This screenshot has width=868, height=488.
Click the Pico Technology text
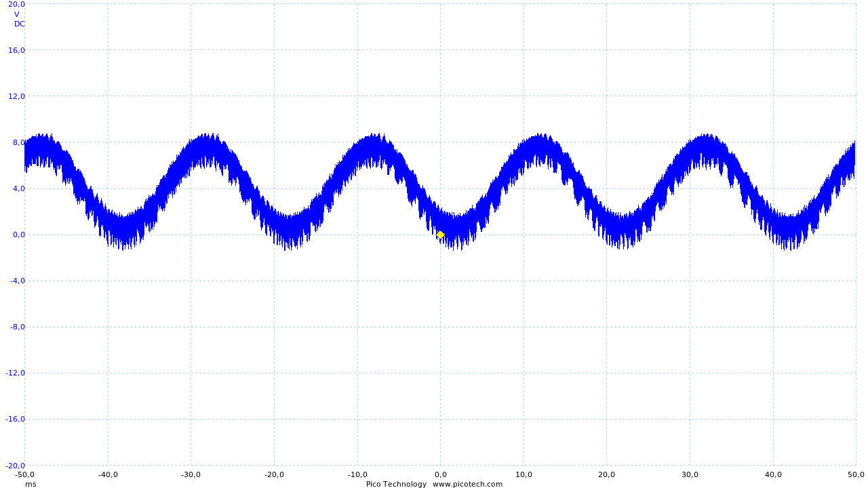click(x=396, y=484)
